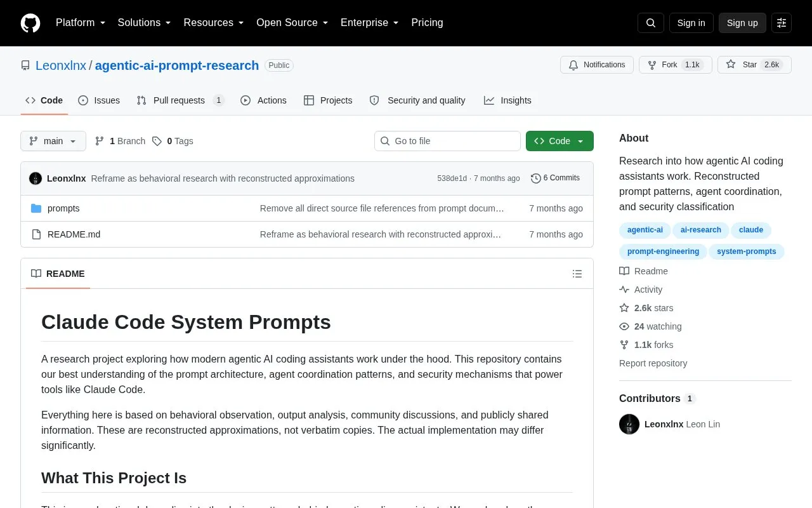
Task: Focus the Go to file search field
Action: (447, 141)
